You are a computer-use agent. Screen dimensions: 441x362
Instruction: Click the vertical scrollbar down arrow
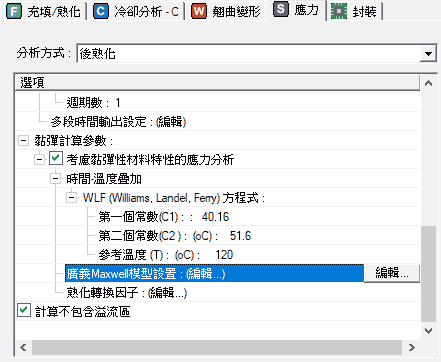coord(428,331)
